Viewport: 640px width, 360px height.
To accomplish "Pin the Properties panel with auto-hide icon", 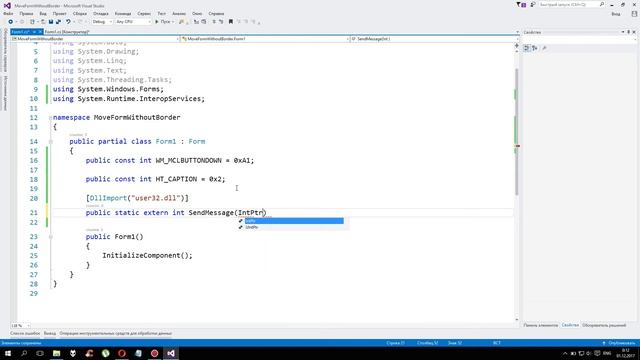I will click(629, 32).
